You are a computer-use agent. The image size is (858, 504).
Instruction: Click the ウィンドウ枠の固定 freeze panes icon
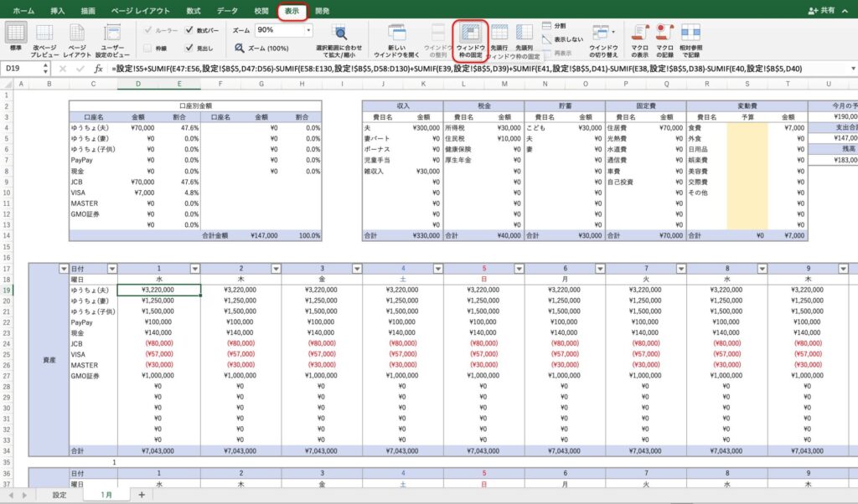(470, 34)
